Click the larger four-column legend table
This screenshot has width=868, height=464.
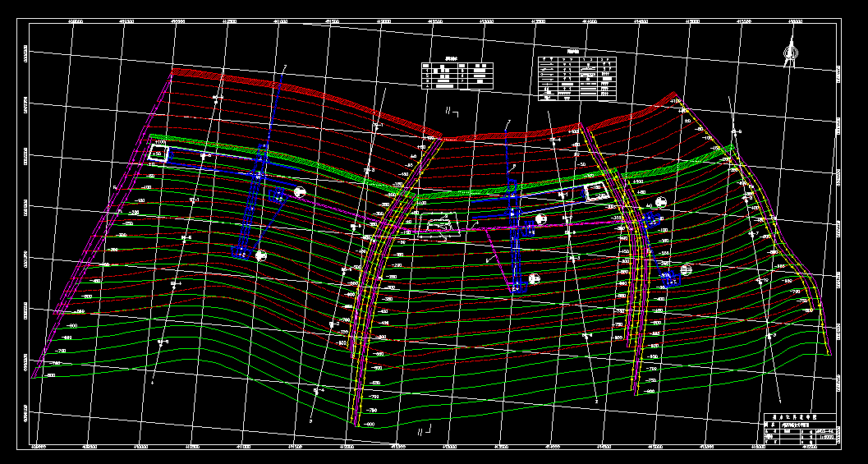[x=576, y=79]
